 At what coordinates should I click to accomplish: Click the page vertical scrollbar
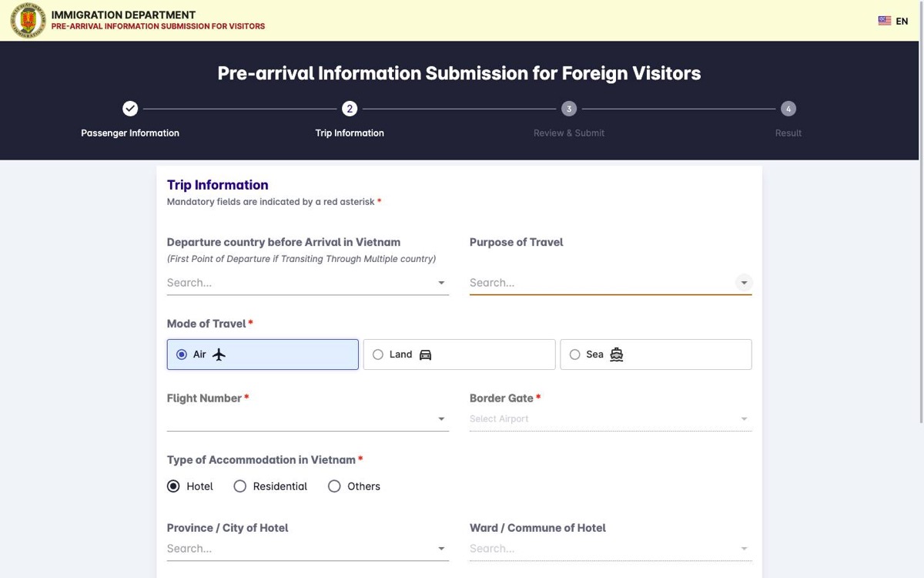click(921, 231)
